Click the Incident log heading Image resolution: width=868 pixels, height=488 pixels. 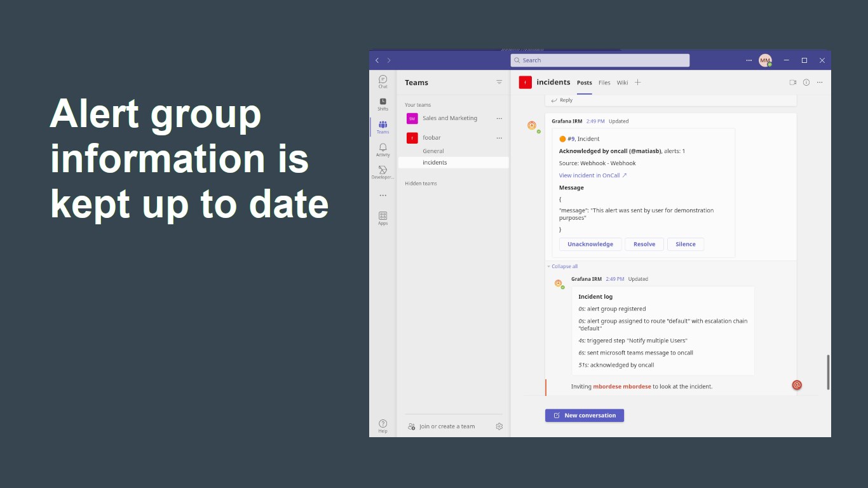point(595,297)
